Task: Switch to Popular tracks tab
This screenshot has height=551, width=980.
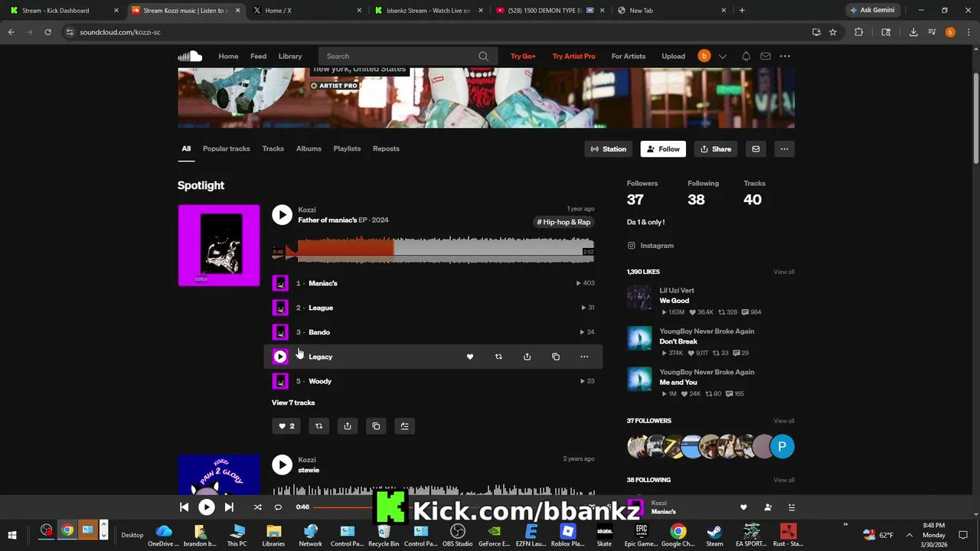Action: pyautogui.click(x=227, y=148)
